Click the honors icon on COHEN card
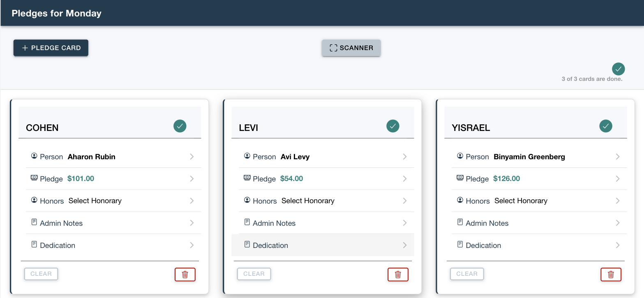 click(34, 200)
